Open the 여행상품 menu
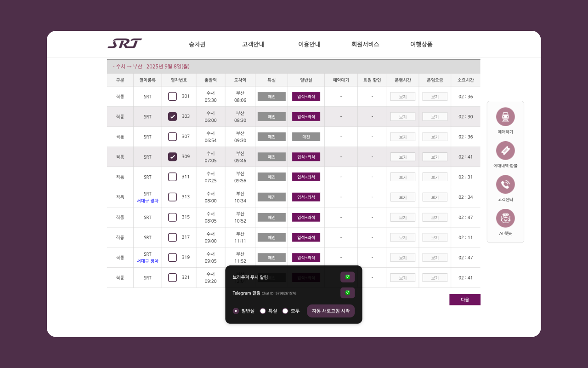 click(421, 44)
